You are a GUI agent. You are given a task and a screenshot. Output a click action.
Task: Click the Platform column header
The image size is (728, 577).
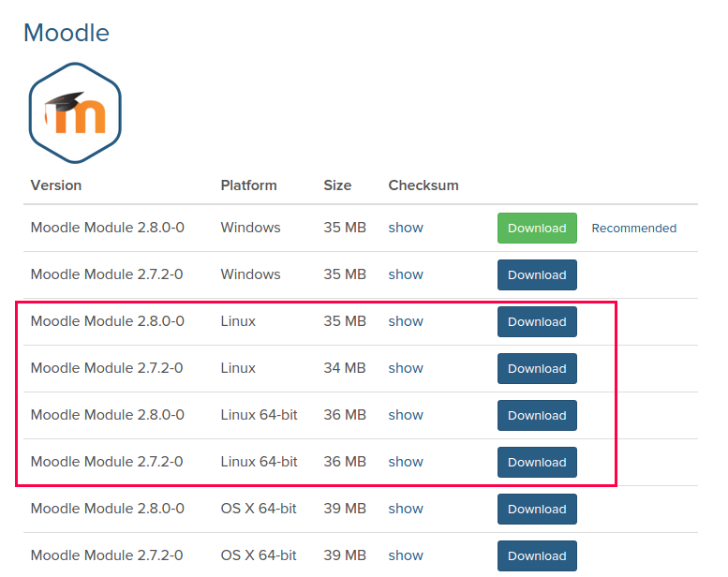coord(248,185)
